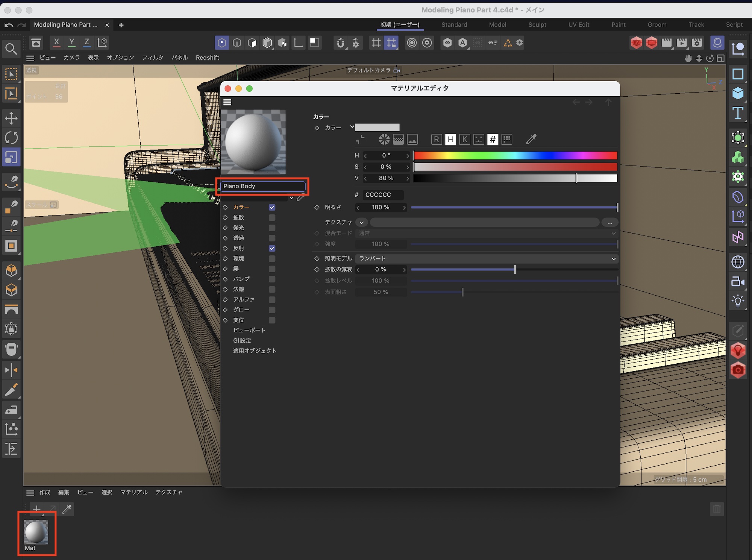Screen dimensions: 752x560
Task: Click the hue H gradient slider
Action: (515, 156)
